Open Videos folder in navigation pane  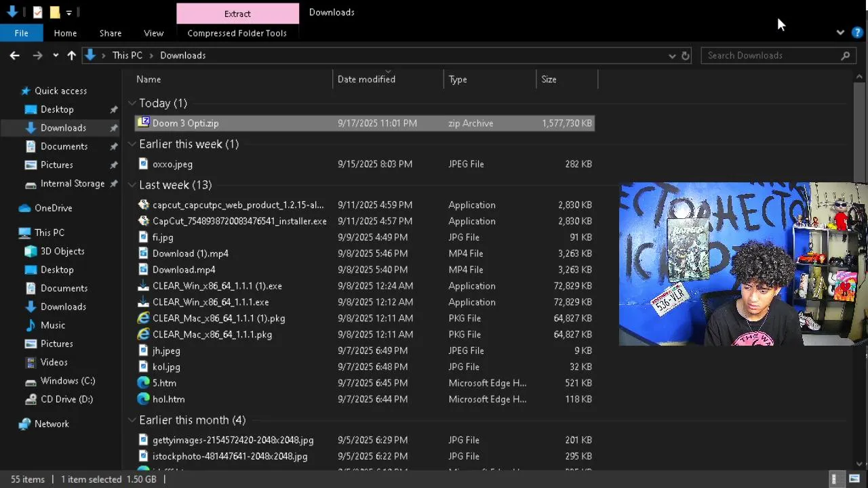coord(54,362)
